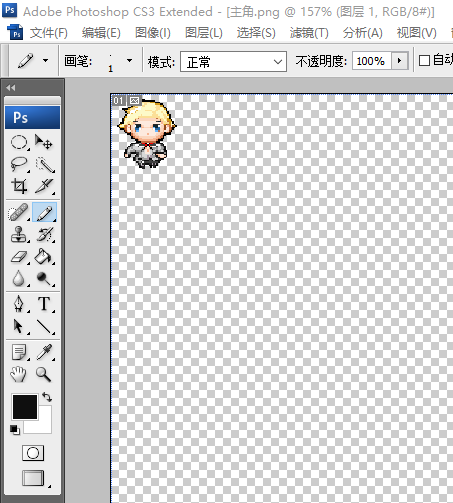Select the Lasso tool
The width and height of the screenshot is (453, 503).
19,164
